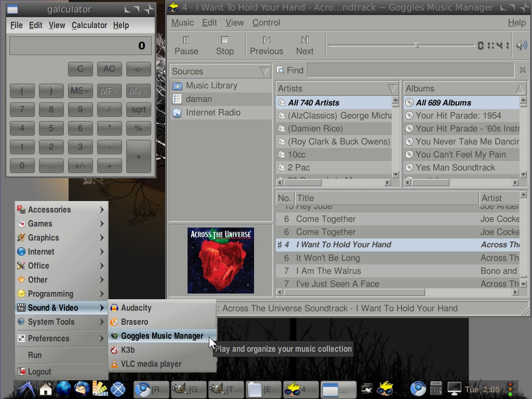Image resolution: width=532 pixels, height=399 pixels.
Task: Click the calculator AC button
Action: tap(109, 69)
